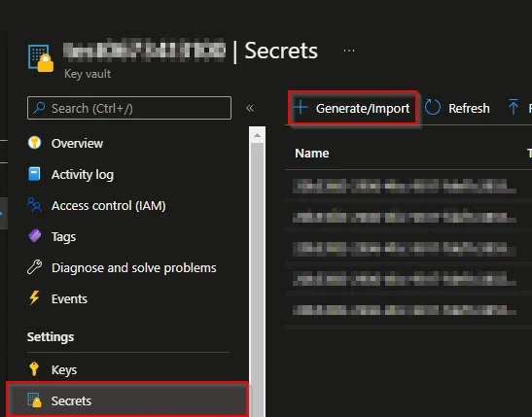Viewport: 532px width, 417px height.
Task: Collapse the sidebar with double chevron
Action: [250, 108]
